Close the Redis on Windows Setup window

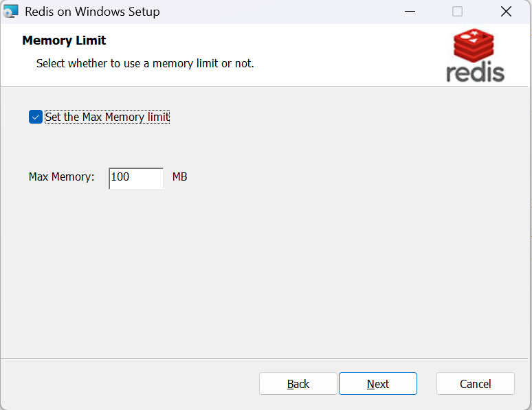pos(506,12)
